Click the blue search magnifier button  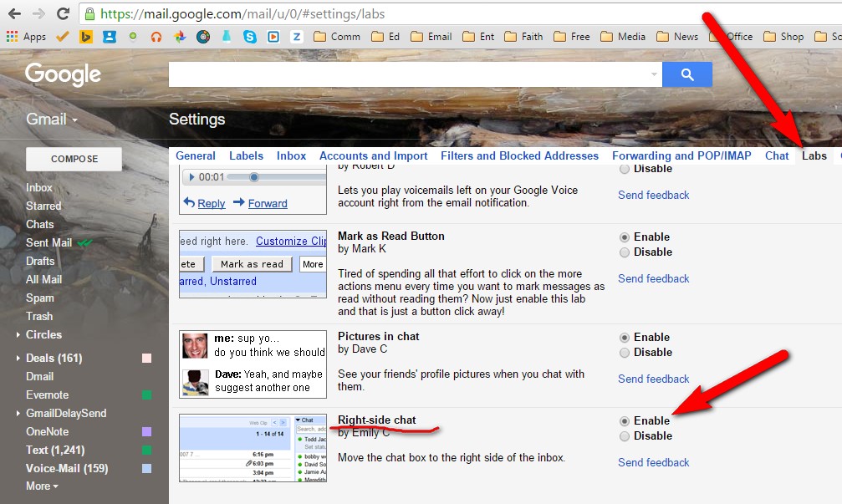pos(686,74)
